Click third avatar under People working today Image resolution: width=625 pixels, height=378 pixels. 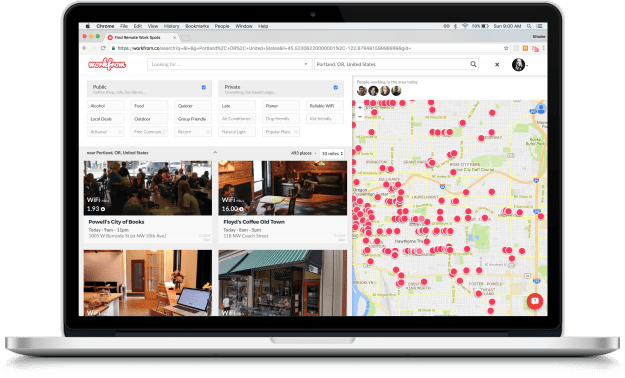pos(385,91)
